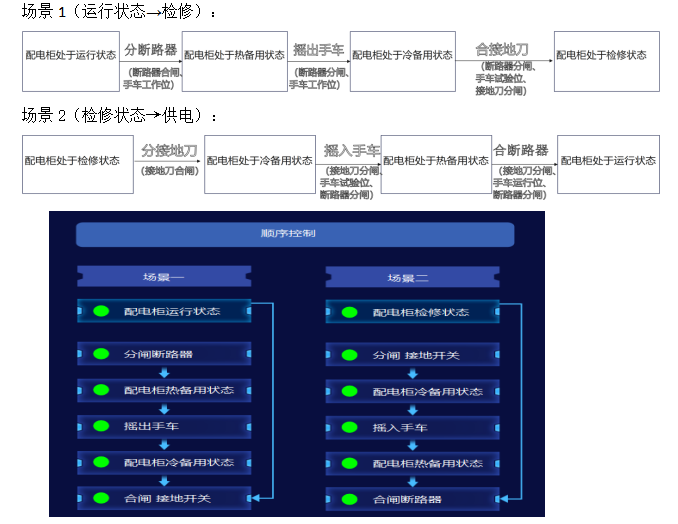The width and height of the screenshot is (678, 524).
Task: Click the 顺序控制 title bar
Action: tap(295, 234)
